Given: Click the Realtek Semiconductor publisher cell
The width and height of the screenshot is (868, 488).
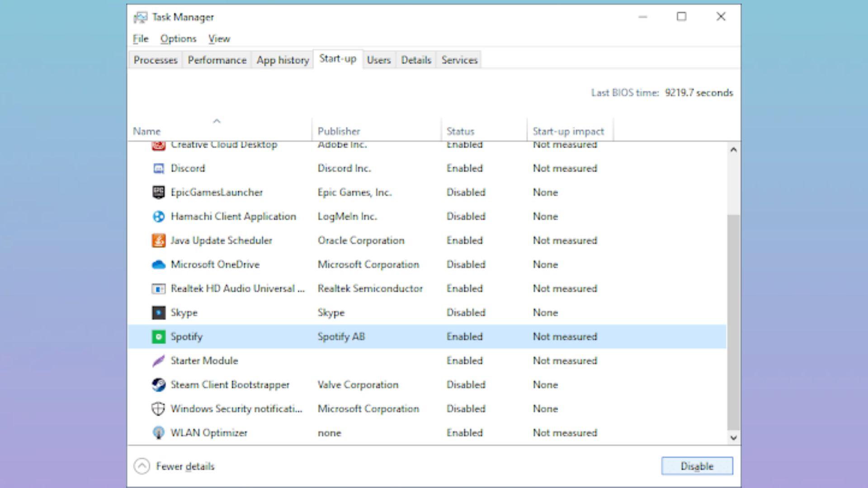Looking at the screenshot, I should pyautogui.click(x=370, y=289).
